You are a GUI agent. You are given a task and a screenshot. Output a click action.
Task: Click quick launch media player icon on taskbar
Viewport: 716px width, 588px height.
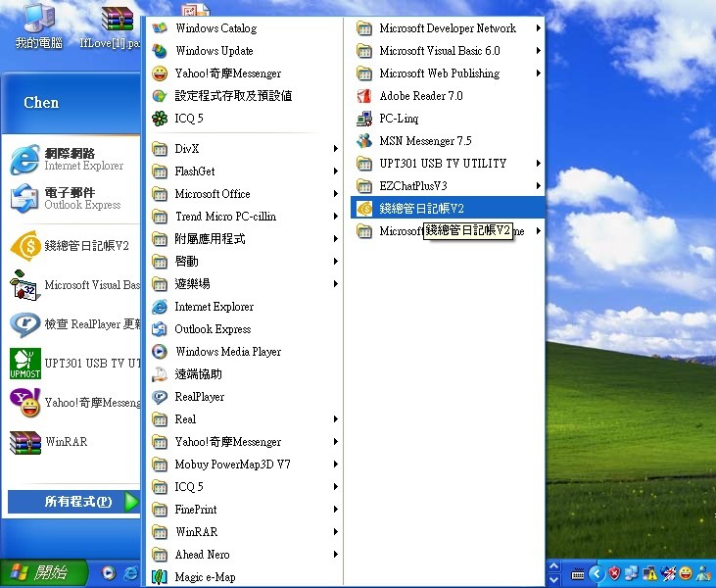pyautogui.click(x=108, y=573)
